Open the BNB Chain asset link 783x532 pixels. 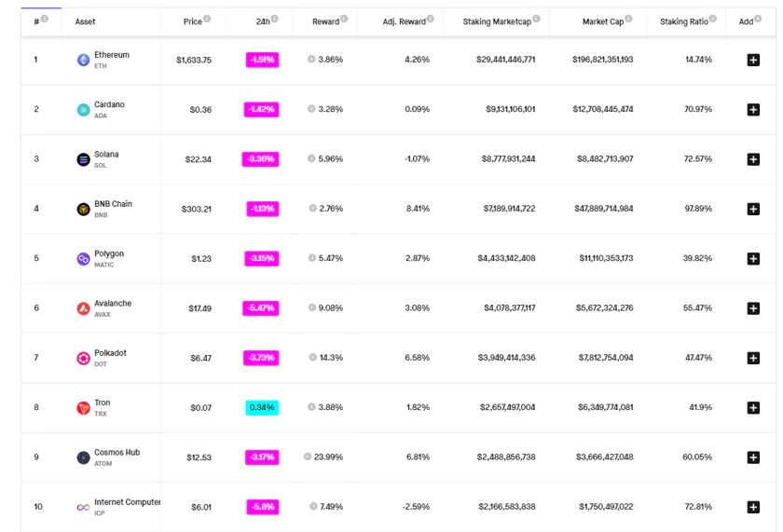click(114, 204)
